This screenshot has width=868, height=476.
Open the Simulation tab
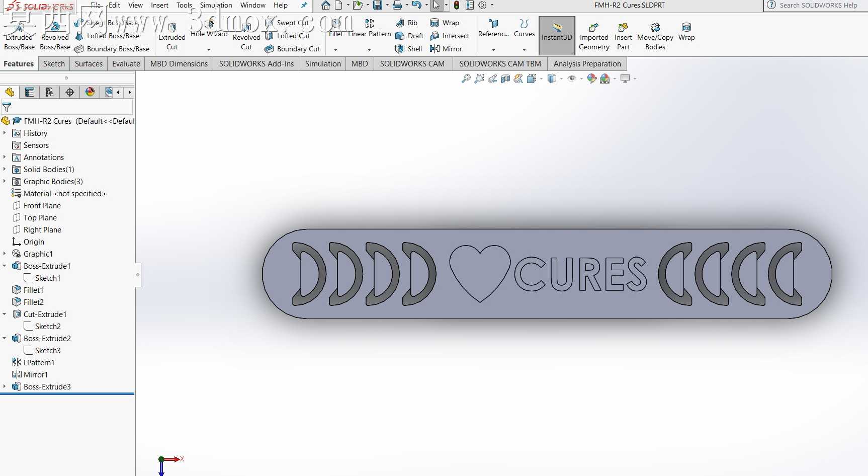323,64
